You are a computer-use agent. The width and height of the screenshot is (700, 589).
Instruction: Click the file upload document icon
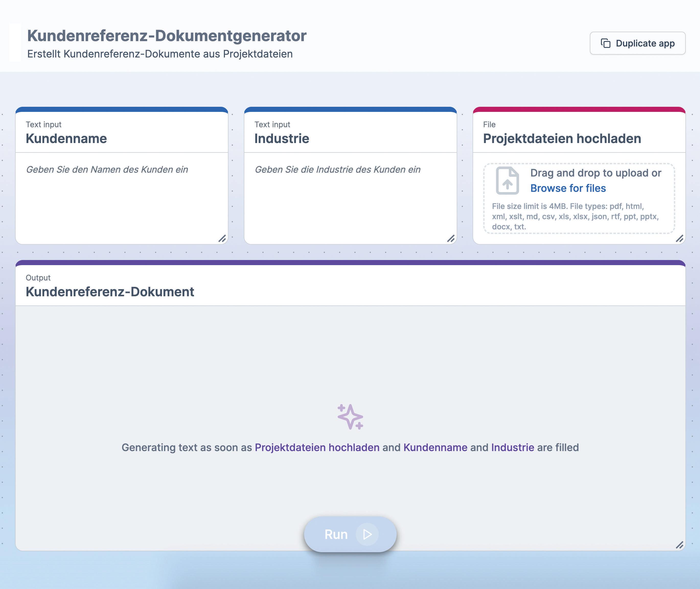click(x=507, y=181)
